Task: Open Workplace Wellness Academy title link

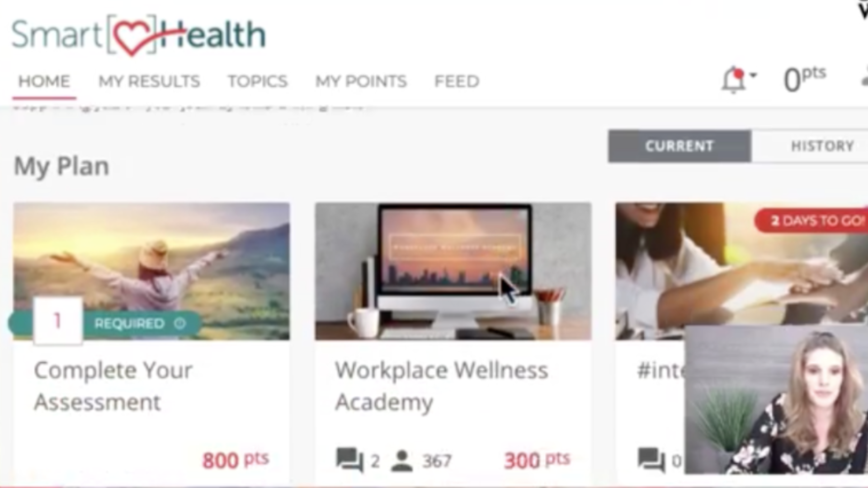Action: [x=442, y=386]
